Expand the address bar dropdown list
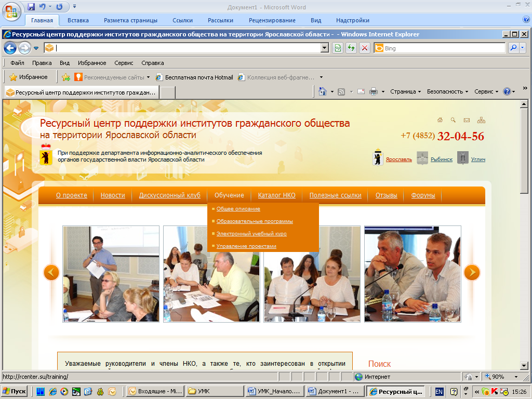532x399 pixels. tap(325, 48)
